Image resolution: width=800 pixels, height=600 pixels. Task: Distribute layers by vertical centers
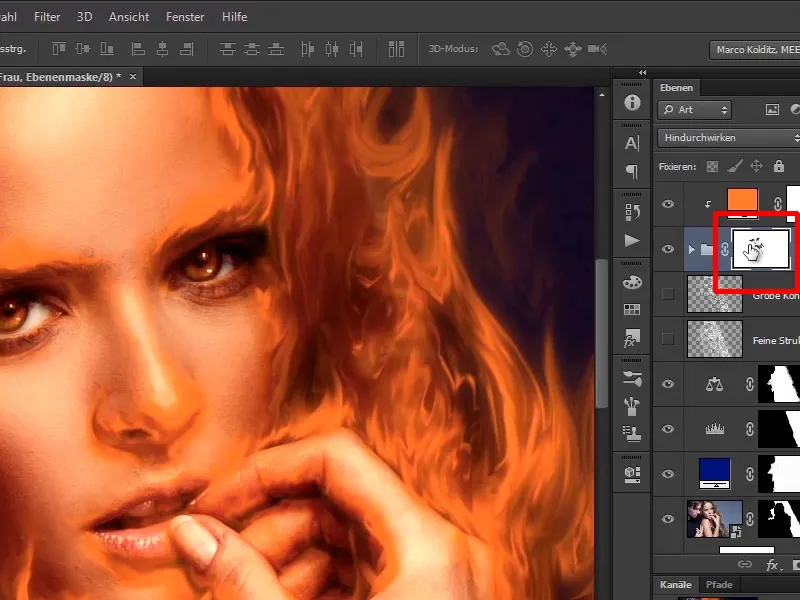(252, 49)
